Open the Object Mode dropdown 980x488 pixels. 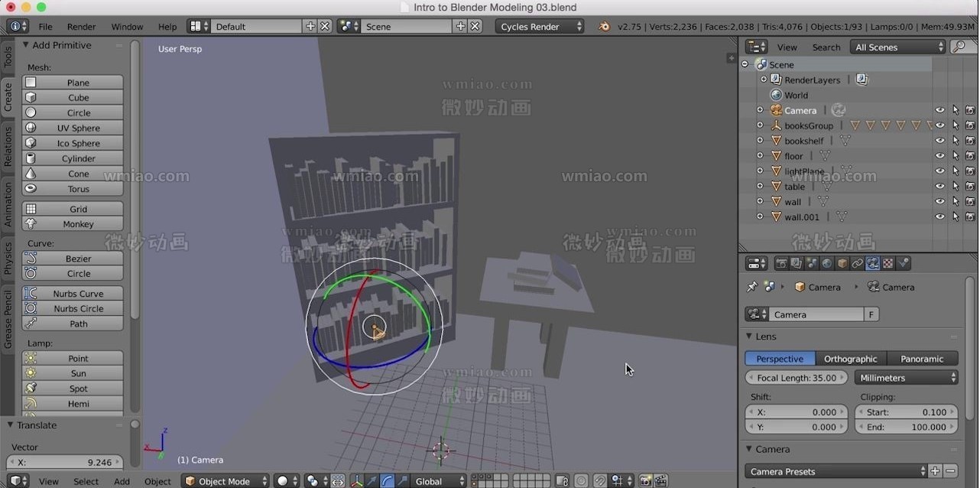(x=226, y=480)
